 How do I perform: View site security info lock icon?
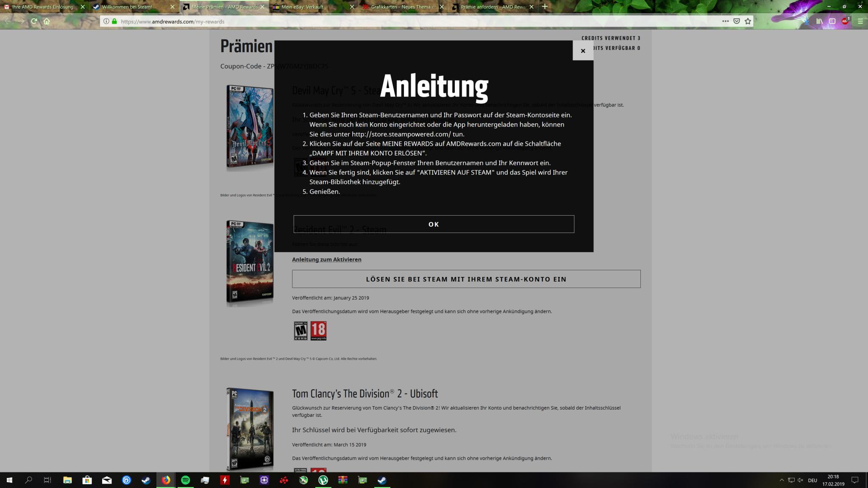click(x=114, y=21)
